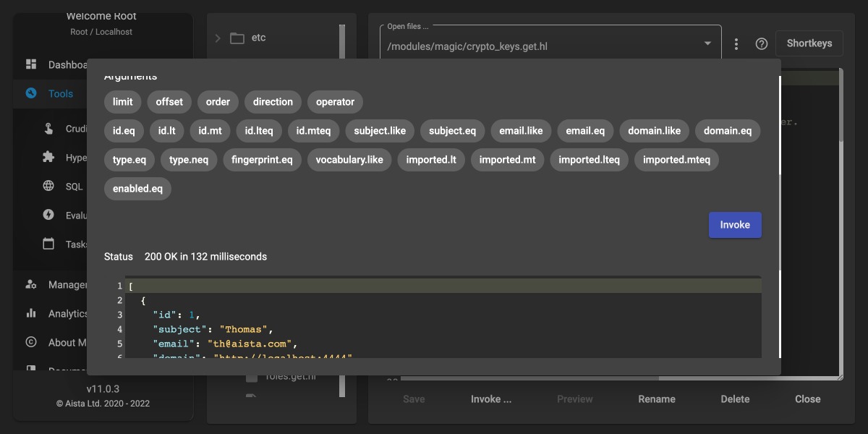This screenshot has height=434, width=868.
Task: Click the Analytics bar chart icon
Action: point(31,313)
